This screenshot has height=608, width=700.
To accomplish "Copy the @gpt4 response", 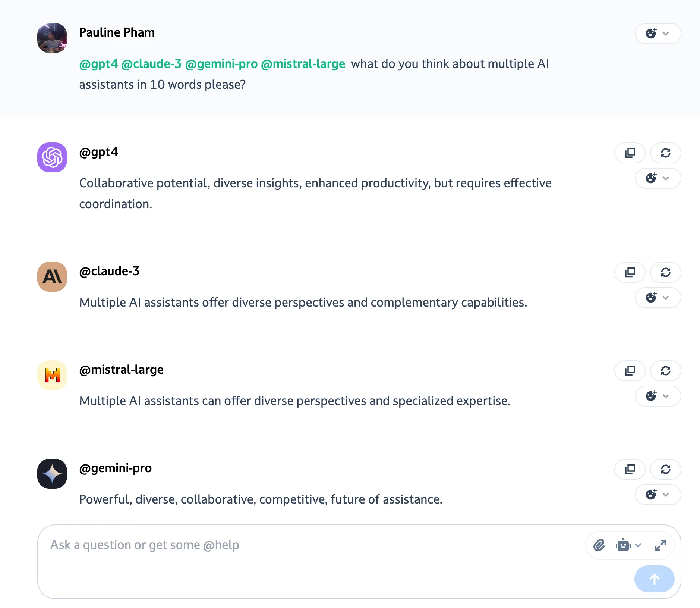I will click(x=630, y=153).
